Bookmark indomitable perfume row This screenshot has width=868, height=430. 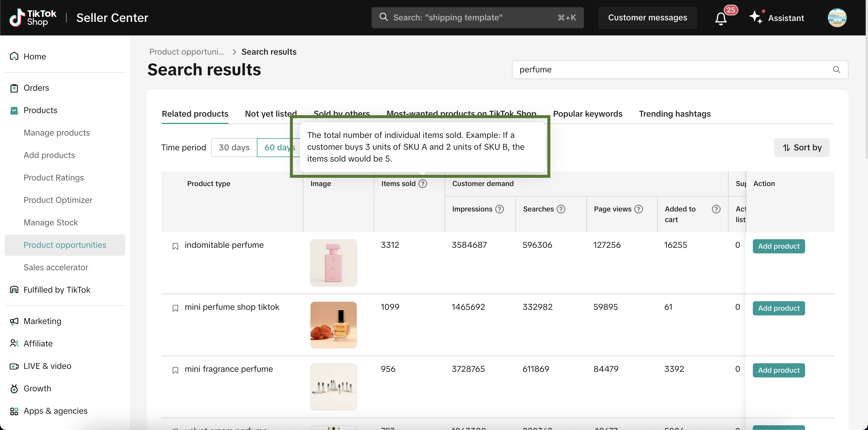pyautogui.click(x=175, y=246)
